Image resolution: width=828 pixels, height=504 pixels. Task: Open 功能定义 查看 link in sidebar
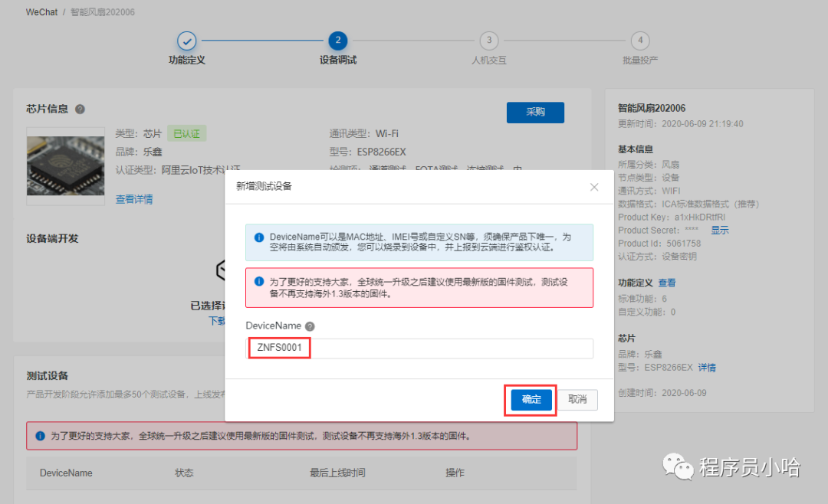(667, 283)
